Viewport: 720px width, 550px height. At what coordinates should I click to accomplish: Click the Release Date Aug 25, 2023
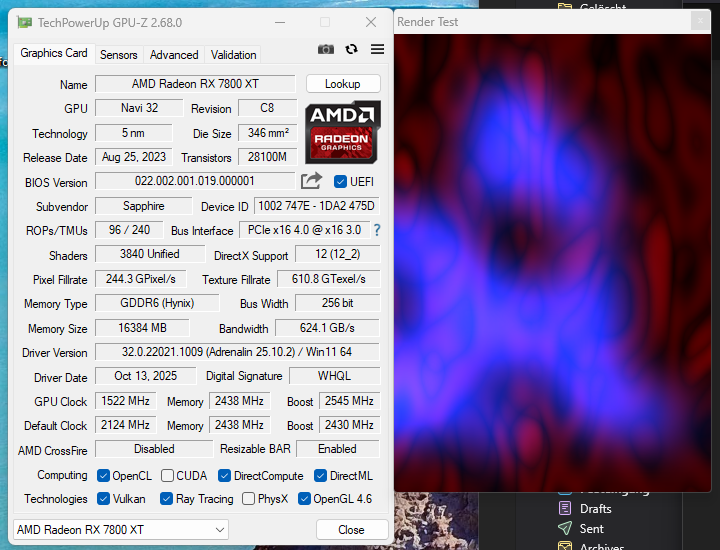[x=134, y=157]
